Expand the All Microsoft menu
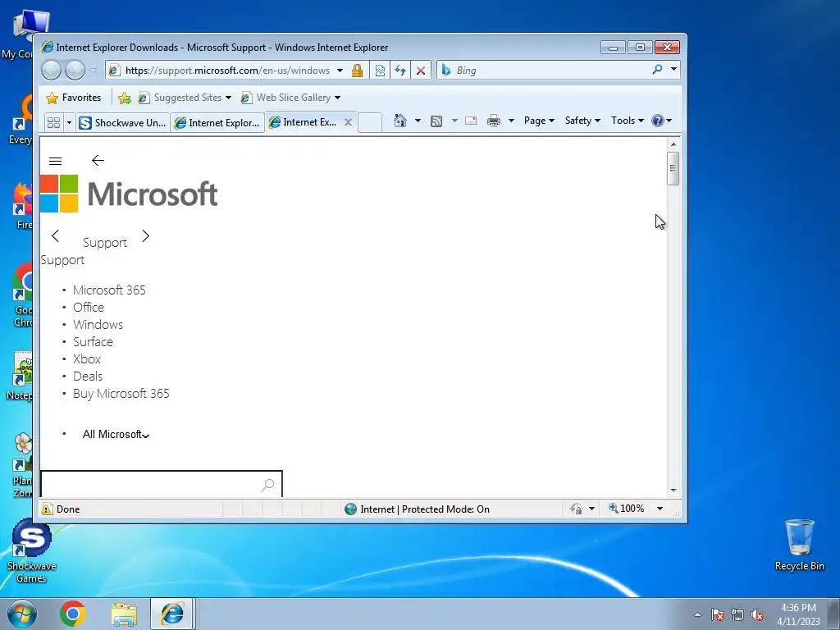Screen dimensions: 840x630 [x=116, y=435]
